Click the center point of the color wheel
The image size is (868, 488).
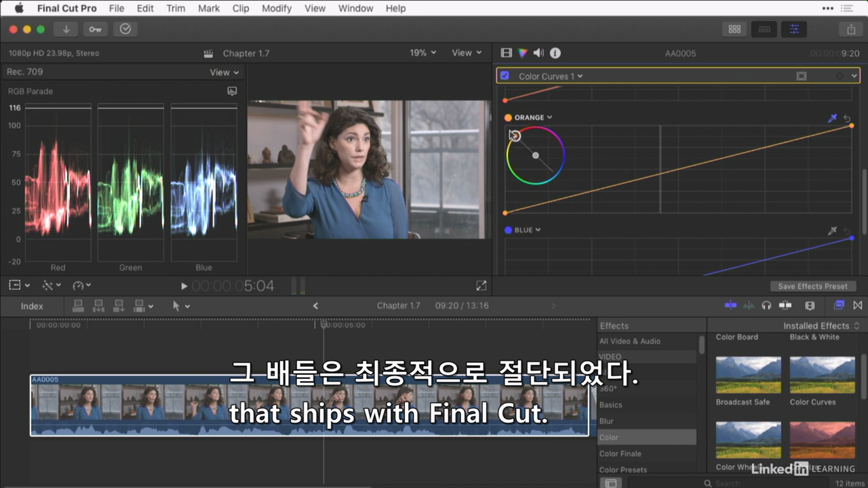[x=535, y=156]
